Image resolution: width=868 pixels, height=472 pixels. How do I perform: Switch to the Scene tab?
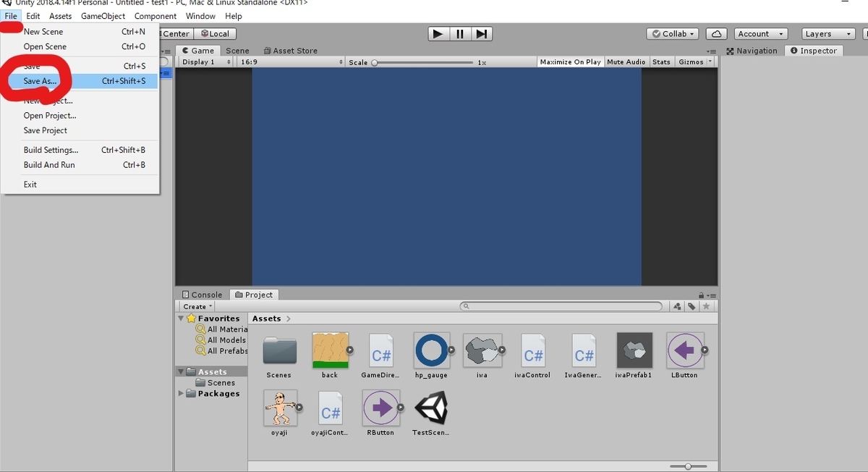pos(237,51)
